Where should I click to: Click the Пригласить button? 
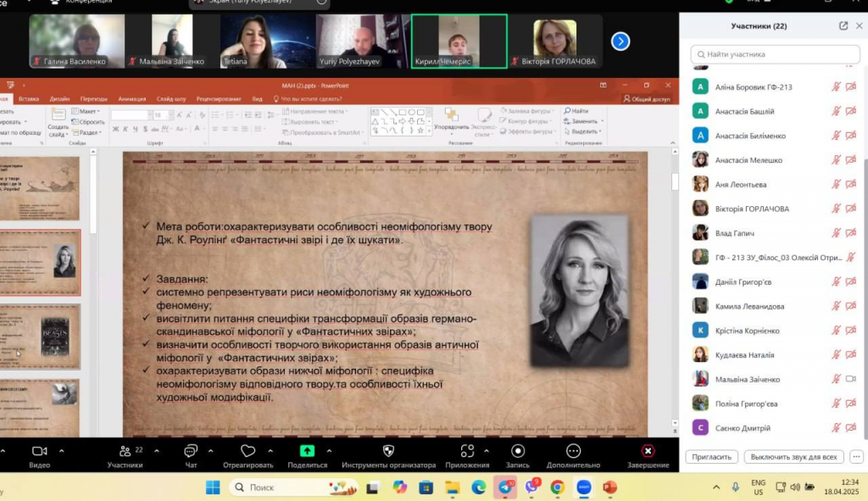point(711,457)
